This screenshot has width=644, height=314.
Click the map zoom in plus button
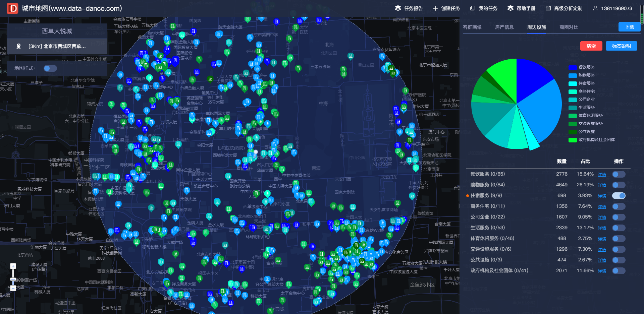click(13, 266)
